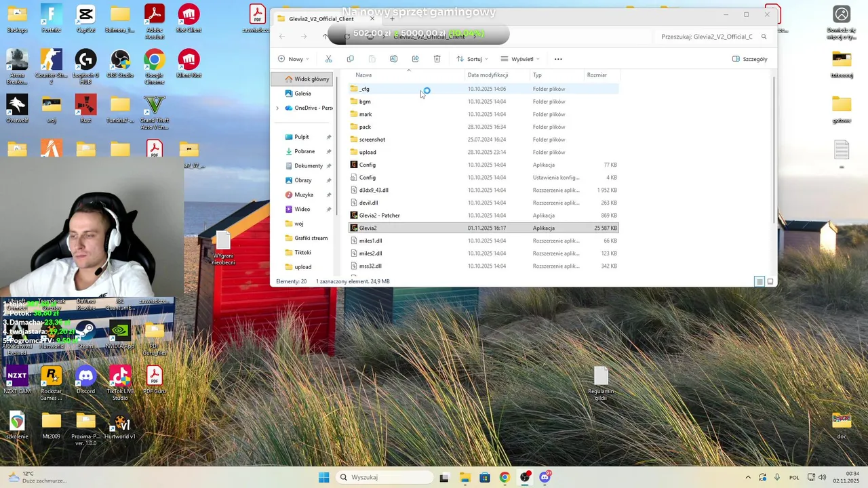Open Obrazy in quick access
The width and height of the screenshot is (868, 488).
click(x=303, y=180)
